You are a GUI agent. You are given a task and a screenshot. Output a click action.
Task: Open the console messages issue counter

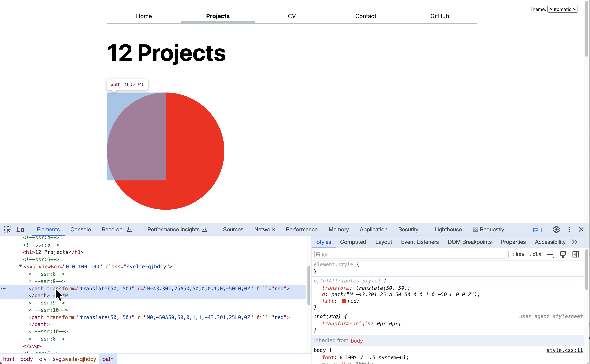click(538, 230)
